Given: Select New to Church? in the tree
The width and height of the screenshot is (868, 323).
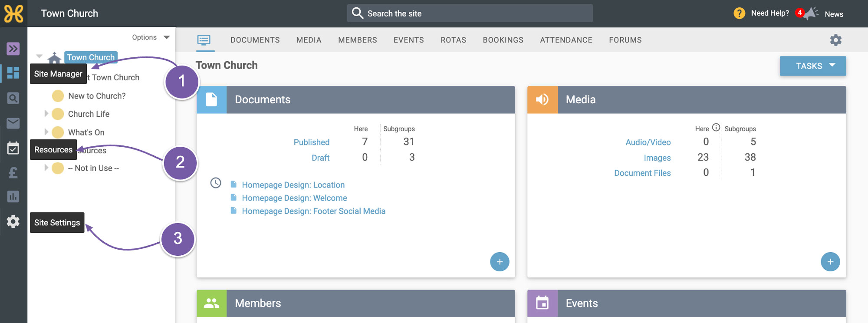Looking at the screenshot, I should pos(97,96).
